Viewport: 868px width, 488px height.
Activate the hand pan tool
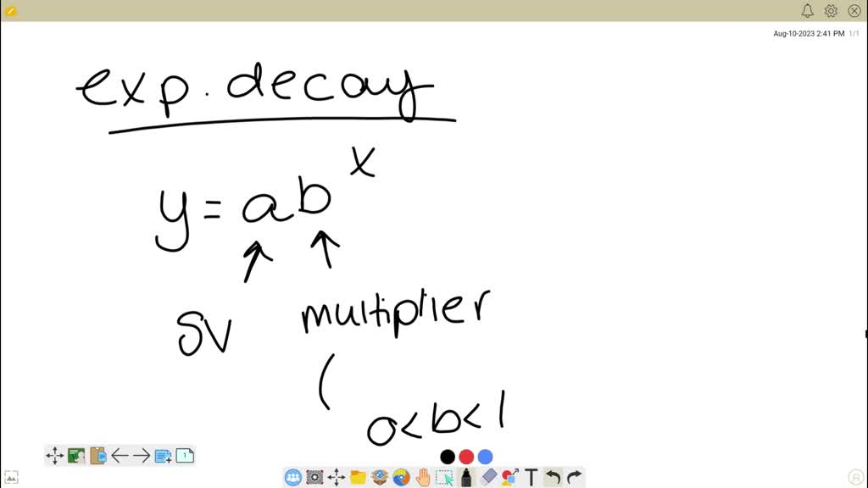(421, 477)
